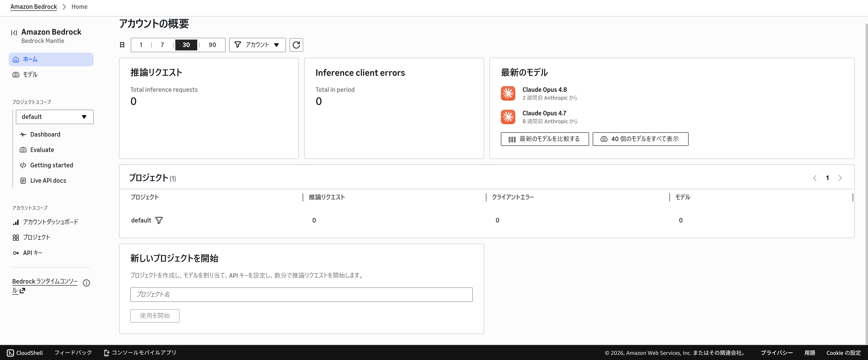Click the external link icon after ランタイムコンソール
This screenshot has height=360, width=868.
(22, 291)
